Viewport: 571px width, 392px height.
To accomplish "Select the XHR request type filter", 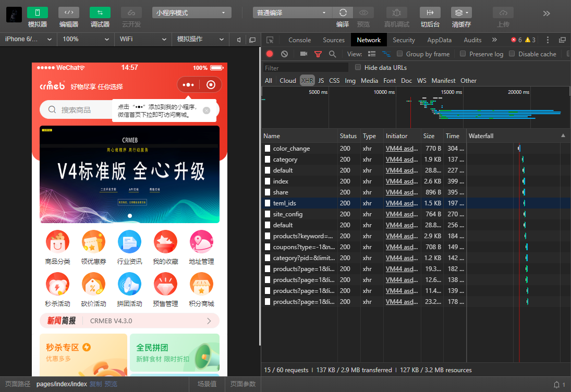I will point(307,81).
